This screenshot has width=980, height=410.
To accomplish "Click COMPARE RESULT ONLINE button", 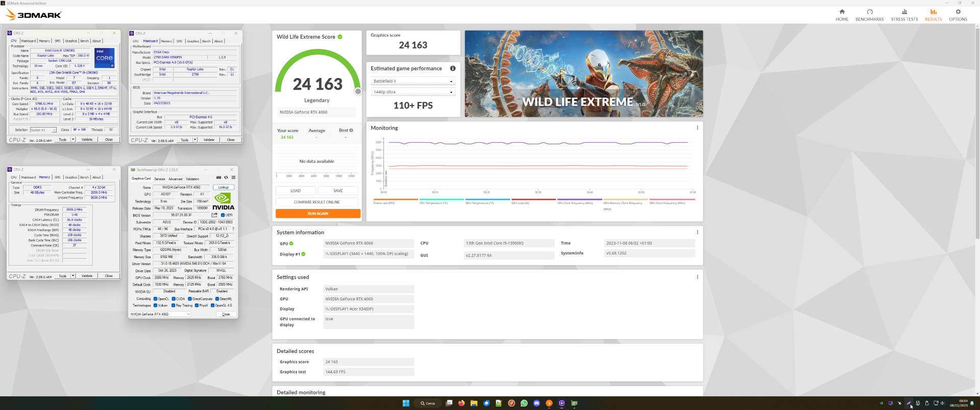I will (x=316, y=202).
